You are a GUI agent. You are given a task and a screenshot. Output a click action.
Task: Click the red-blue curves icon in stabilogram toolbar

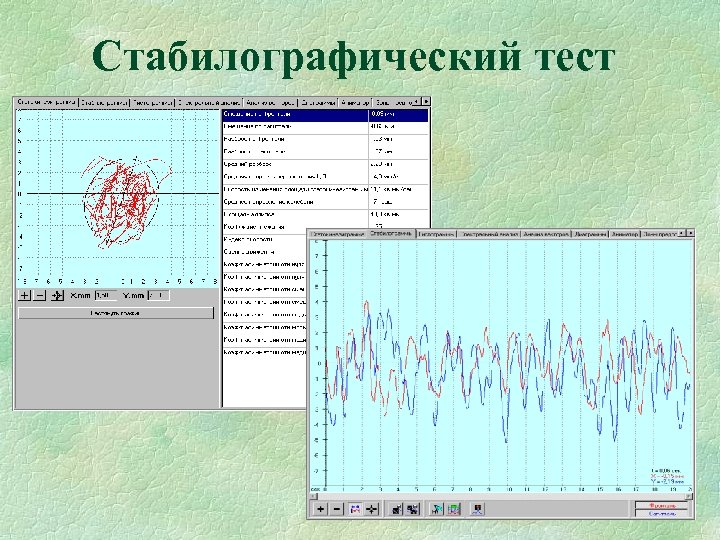coord(355,509)
